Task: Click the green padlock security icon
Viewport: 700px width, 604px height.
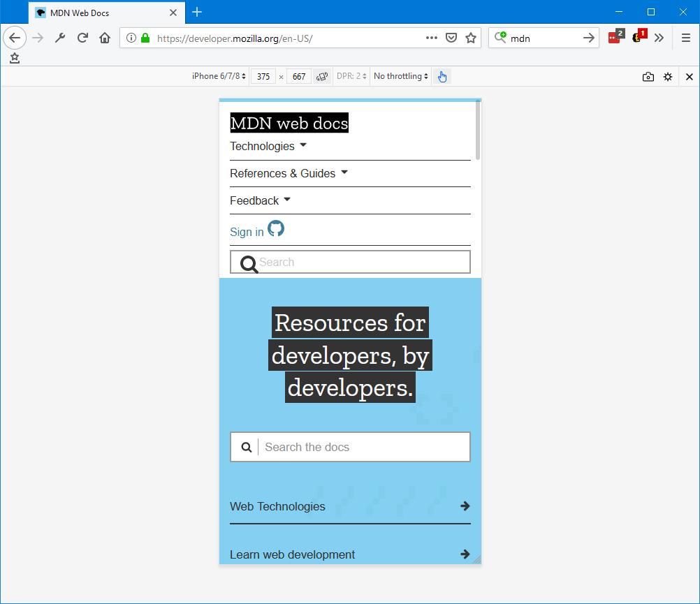Action: (145, 38)
